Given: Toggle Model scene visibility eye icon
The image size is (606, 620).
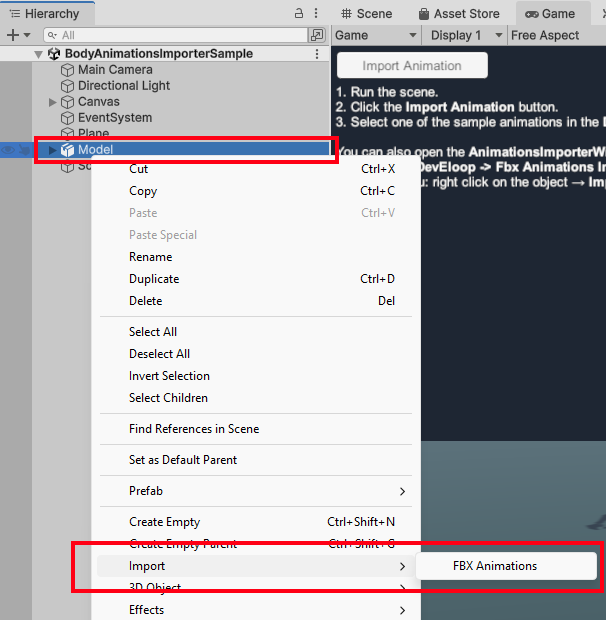Looking at the screenshot, I should click(8, 150).
